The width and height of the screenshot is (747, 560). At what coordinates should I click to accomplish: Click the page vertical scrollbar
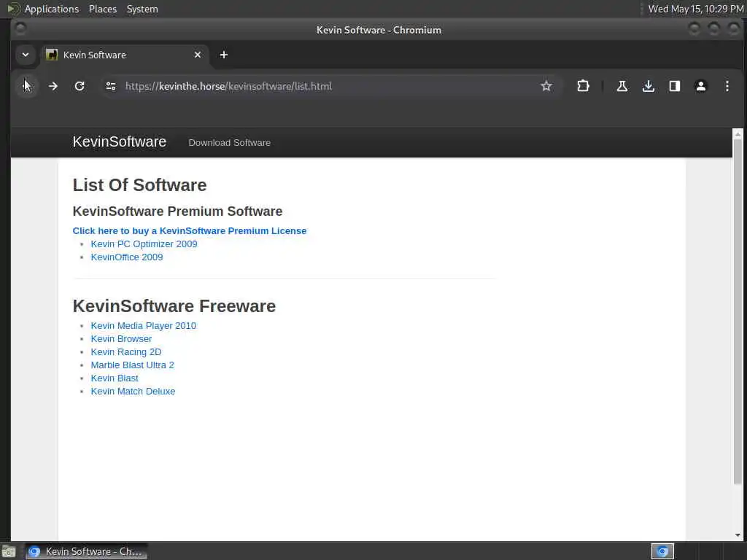738,306
